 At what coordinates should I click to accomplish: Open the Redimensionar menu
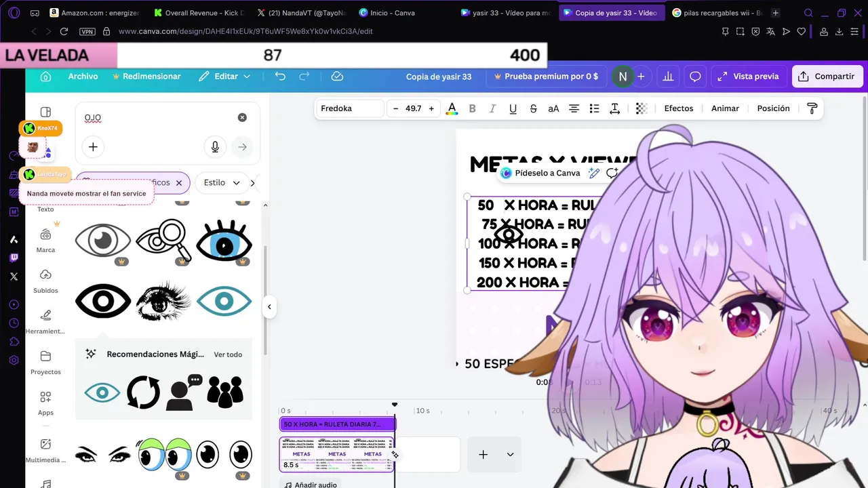[x=146, y=77]
